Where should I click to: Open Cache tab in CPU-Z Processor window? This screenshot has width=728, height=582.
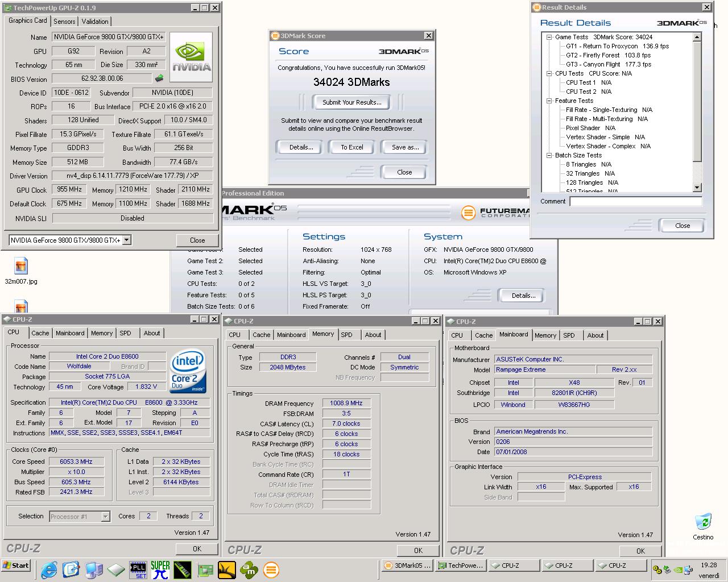pos(40,333)
